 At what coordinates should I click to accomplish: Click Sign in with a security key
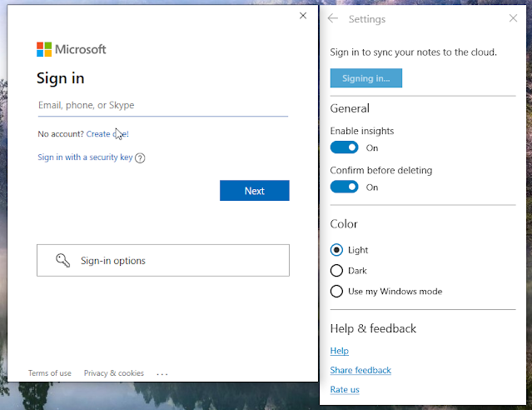click(x=85, y=157)
